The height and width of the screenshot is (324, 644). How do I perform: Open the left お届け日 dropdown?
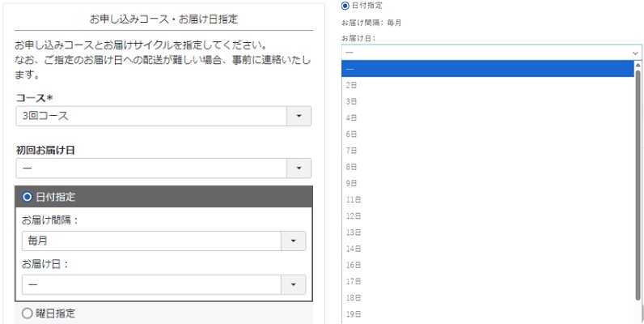(163, 284)
